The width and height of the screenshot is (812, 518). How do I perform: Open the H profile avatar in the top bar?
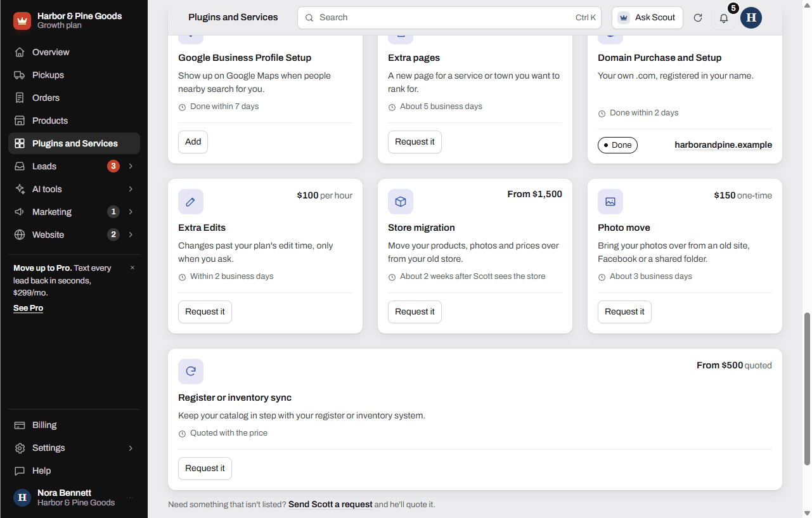click(x=751, y=18)
